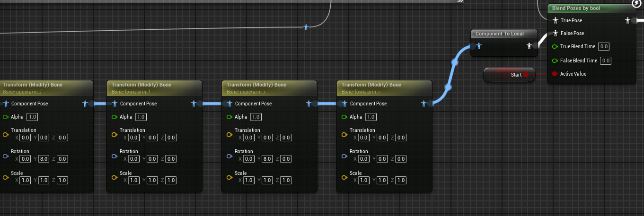Click Component Pose input pin on lowerarm_r node
Viewport: 644px width, 216px height.
tap(344, 104)
